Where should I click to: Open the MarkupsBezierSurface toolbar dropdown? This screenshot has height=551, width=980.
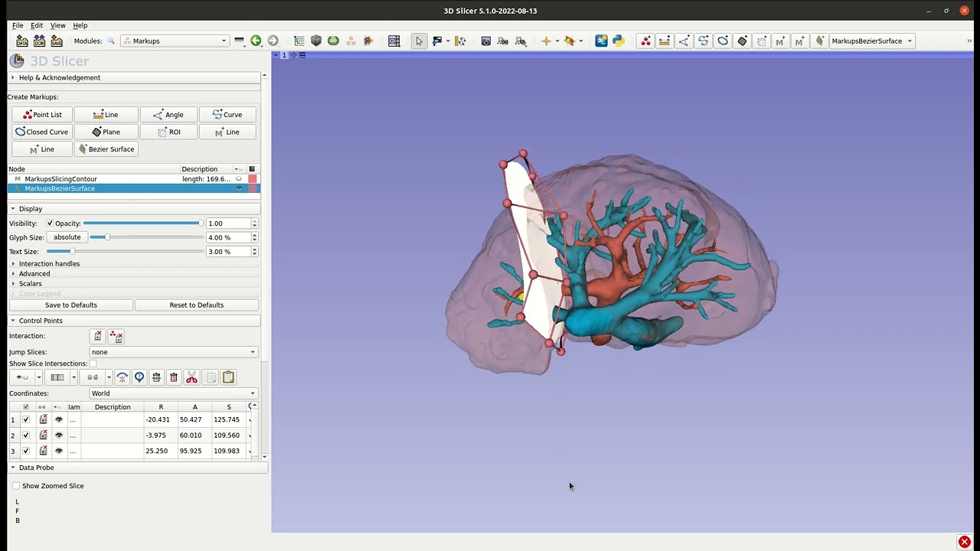pyautogui.click(x=872, y=41)
